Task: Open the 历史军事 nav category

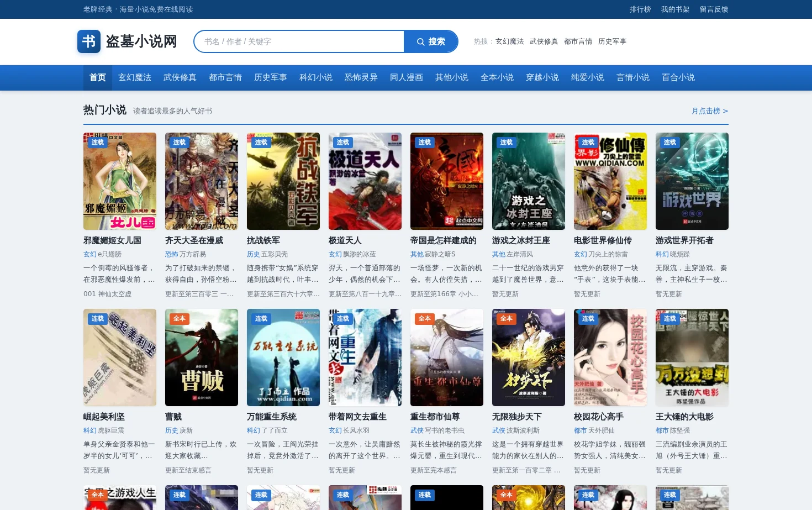Action: 271,78
